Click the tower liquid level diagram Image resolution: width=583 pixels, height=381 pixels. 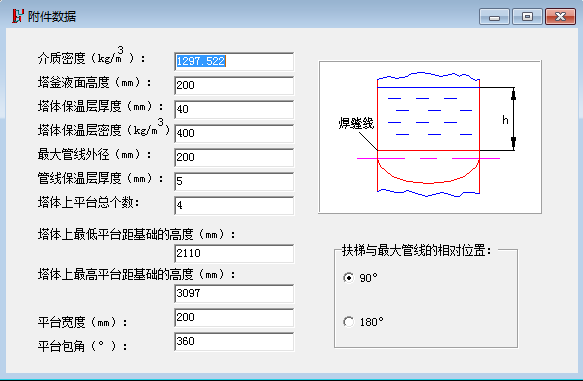click(430, 137)
